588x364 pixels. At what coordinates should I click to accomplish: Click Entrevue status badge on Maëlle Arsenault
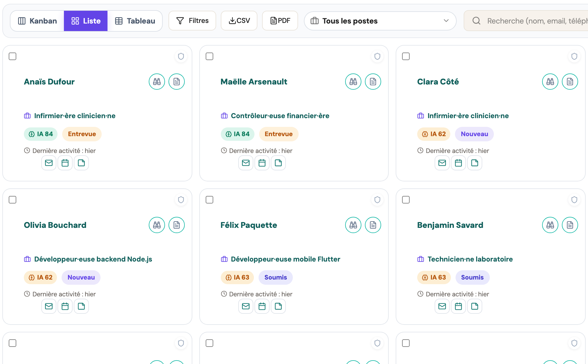point(279,134)
